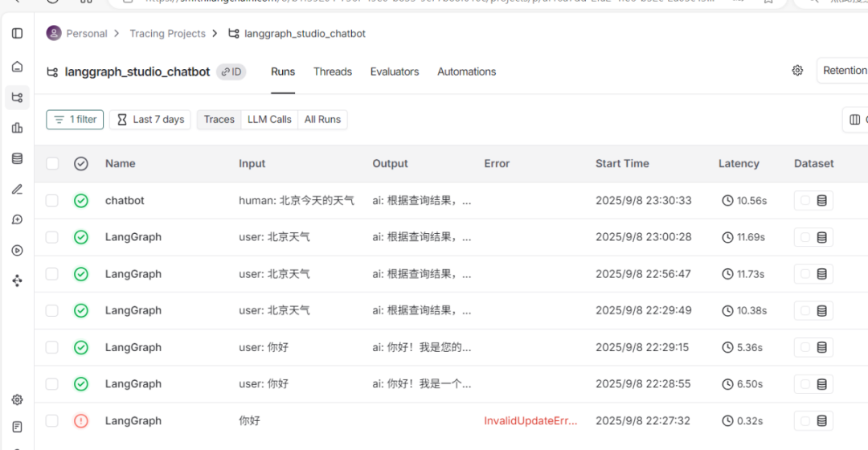This screenshot has height=450, width=868.
Task: Select all runs header checkbox
Action: pyautogui.click(x=52, y=163)
